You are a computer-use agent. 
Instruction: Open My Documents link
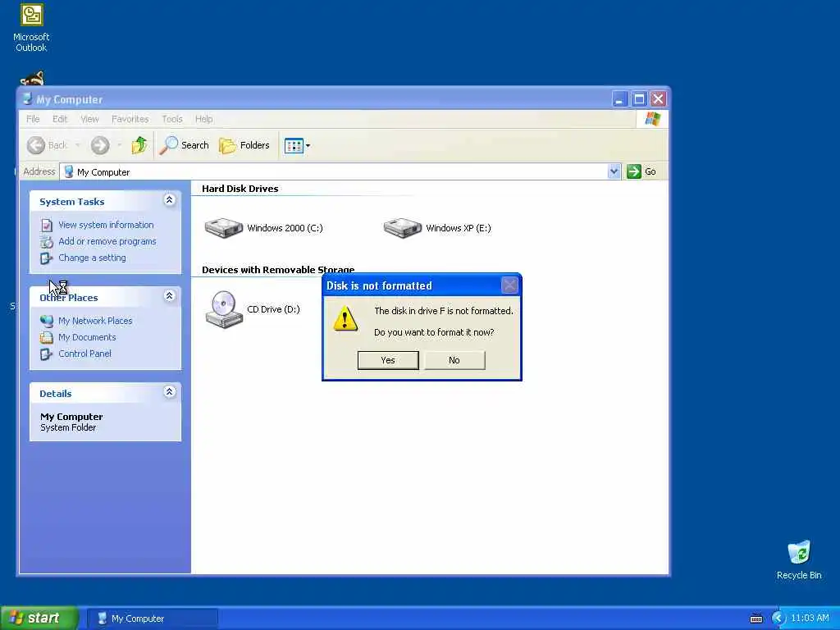[x=87, y=337]
